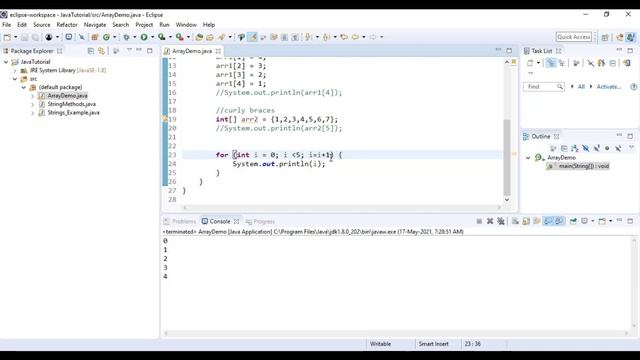Viewport: 640px width, 360px height.
Task: Open the Navigate menu
Action: point(95,25)
